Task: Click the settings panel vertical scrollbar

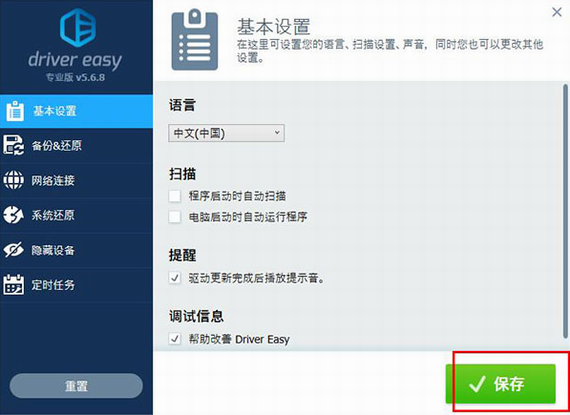Action: [565, 211]
